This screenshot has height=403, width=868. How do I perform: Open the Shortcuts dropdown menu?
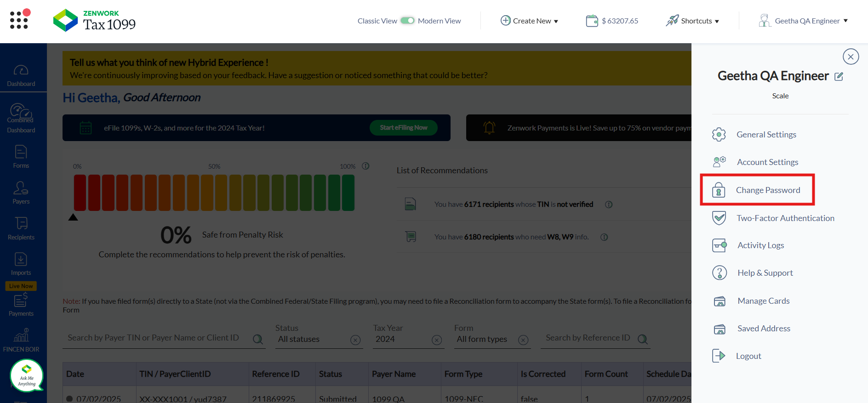693,21
